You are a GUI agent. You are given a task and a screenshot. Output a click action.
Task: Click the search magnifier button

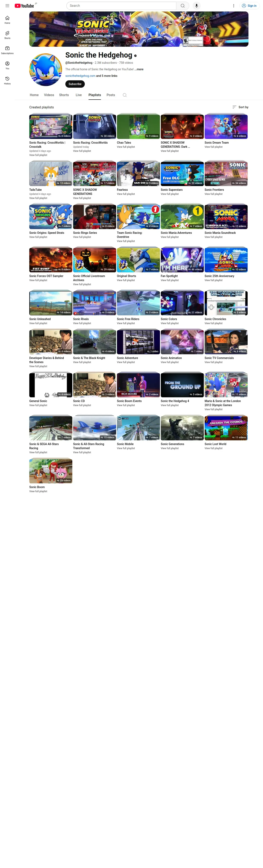[x=183, y=6]
